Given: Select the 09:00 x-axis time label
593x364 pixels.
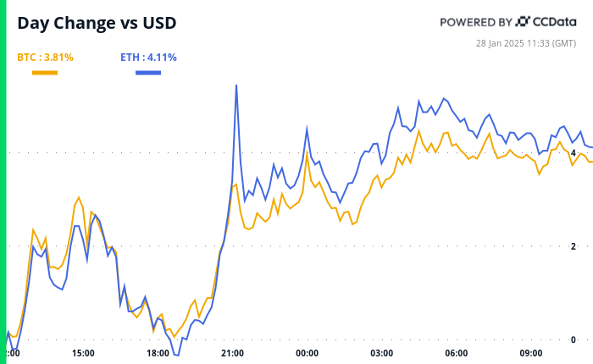Looking at the screenshot, I should click(530, 353).
